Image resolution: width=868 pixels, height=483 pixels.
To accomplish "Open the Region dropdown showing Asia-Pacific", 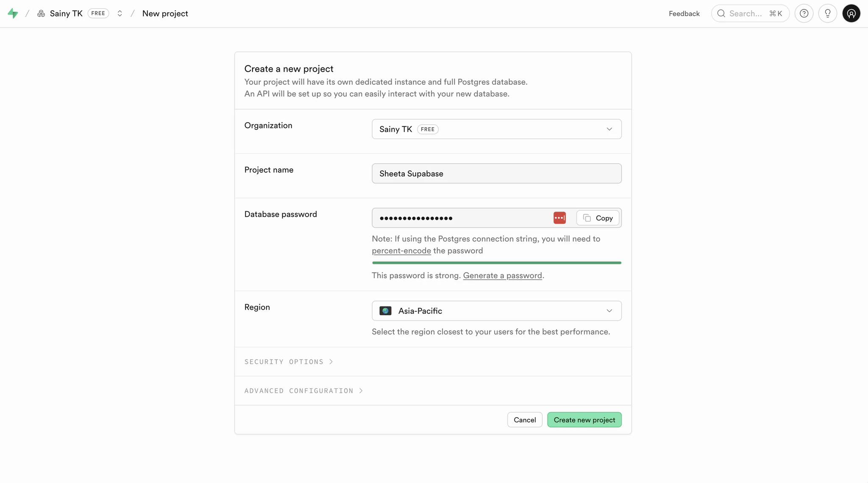I will 497,311.
